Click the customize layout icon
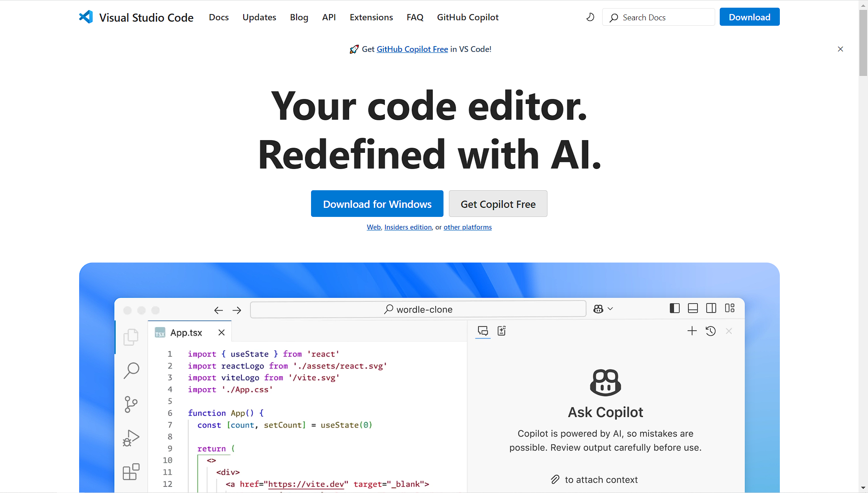868x493 pixels. pyautogui.click(x=730, y=309)
